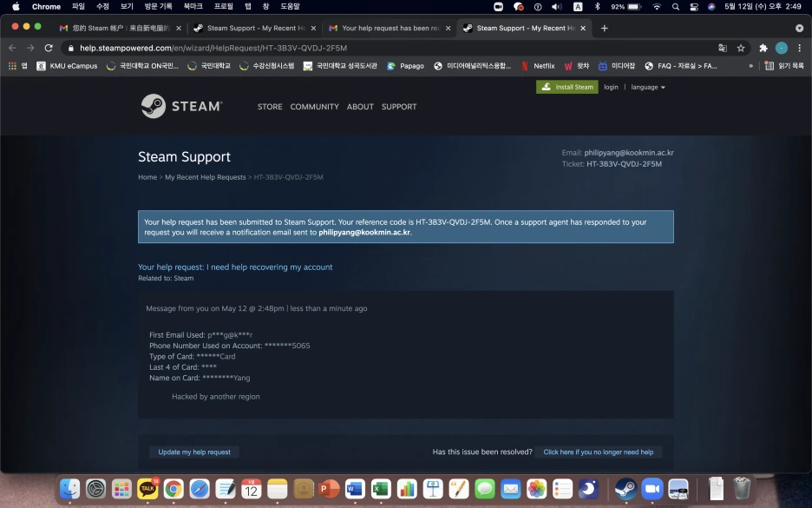Open Finder from the dock
Viewport: 812px width, 508px height.
70,488
